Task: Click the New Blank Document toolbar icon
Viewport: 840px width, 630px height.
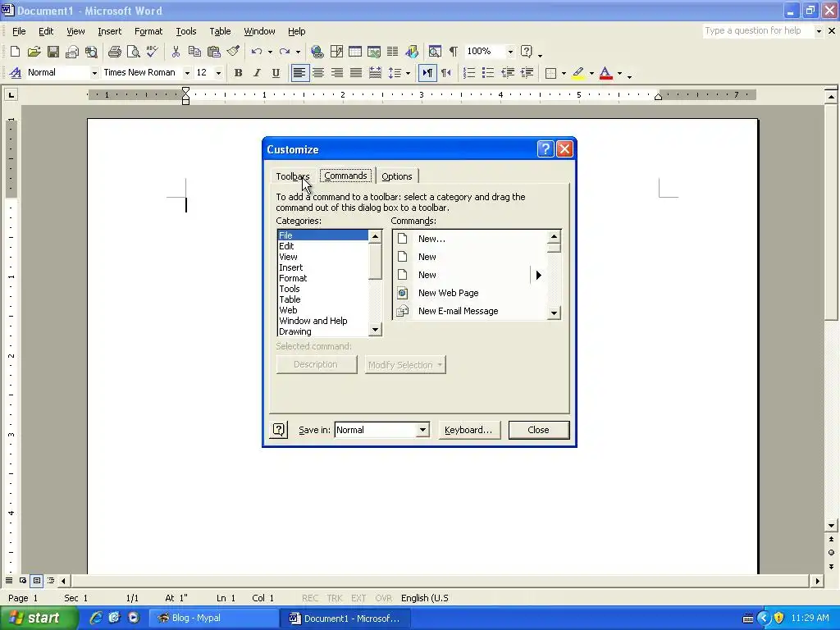Action: click(15, 52)
